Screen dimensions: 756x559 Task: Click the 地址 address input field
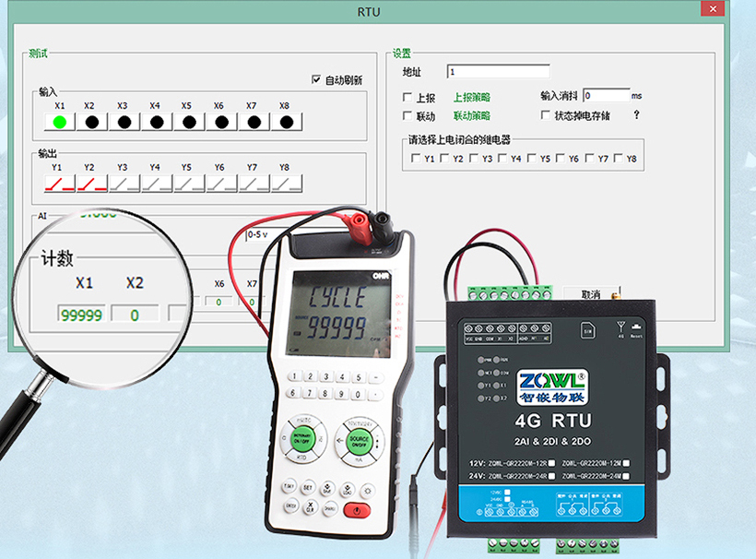(498, 72)
